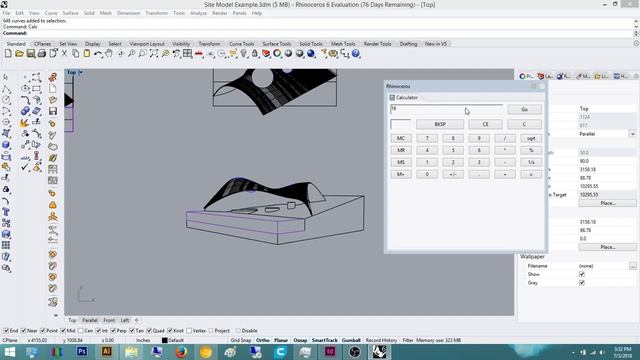Open the Analyze menu
Screen dimensions: 640x360
tap(198, 13)
